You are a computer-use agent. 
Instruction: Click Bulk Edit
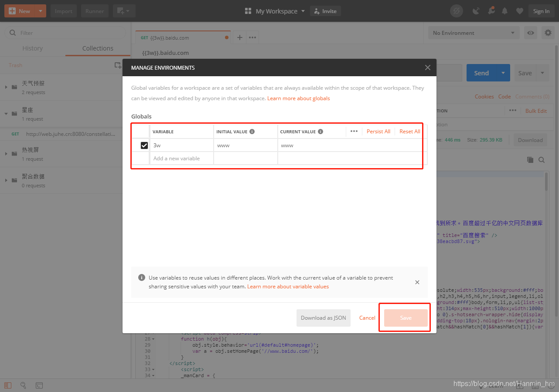[x=536, y=111]
